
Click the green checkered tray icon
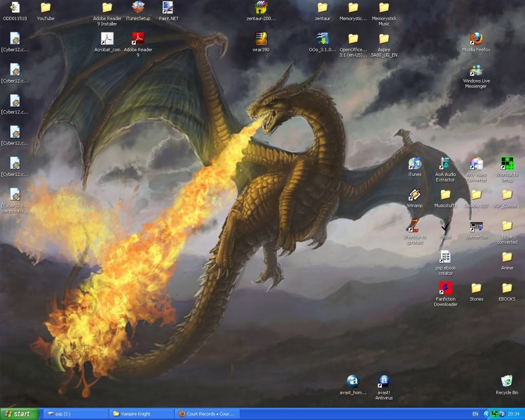[494, 414]
